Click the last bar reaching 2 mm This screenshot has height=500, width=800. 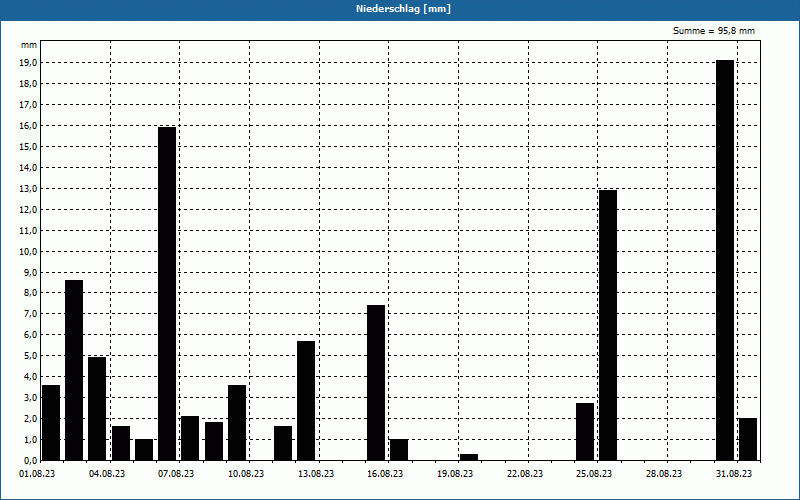[x=748, y=439]
